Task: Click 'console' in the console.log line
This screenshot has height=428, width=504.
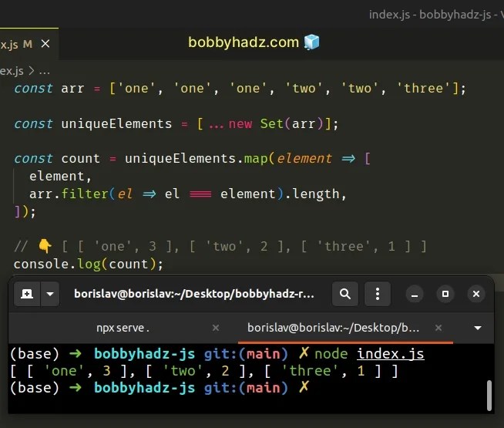Action: tap(41, 265)
